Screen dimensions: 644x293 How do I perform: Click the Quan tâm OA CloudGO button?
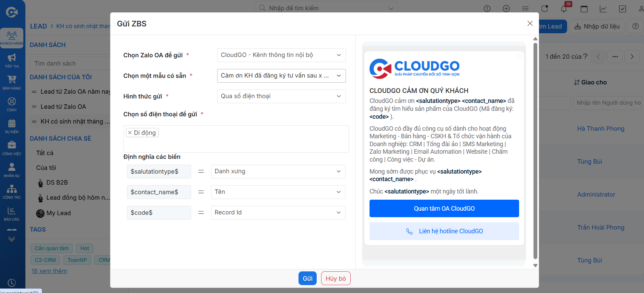[x=444, y=209]
